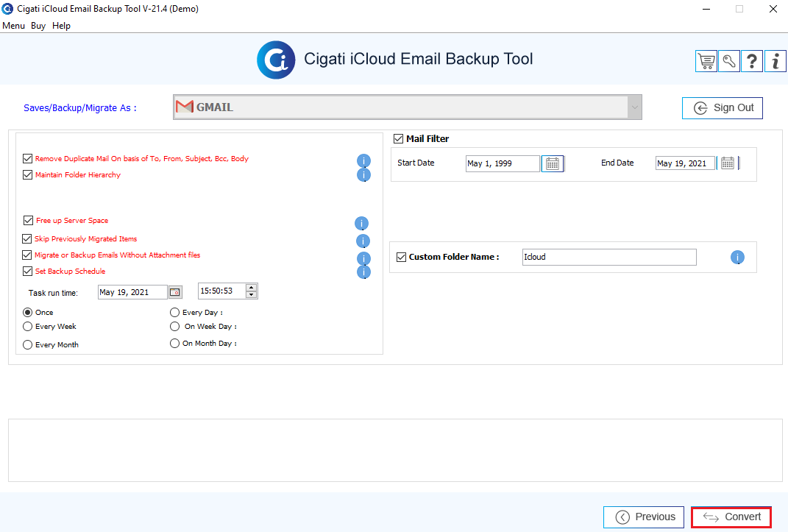
Task: Toggle Free up Server Space checkbox
Action: (x=28, y=221)
